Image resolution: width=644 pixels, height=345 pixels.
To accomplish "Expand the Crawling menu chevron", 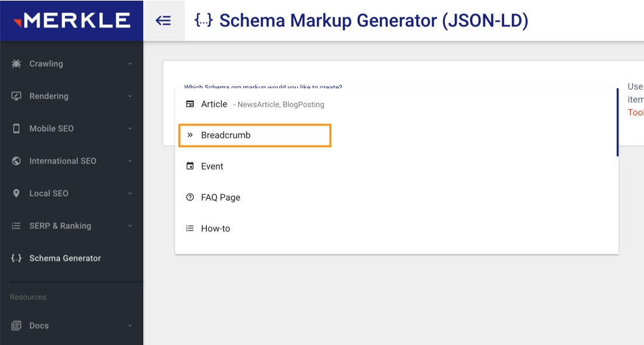I will pos(130,64).
